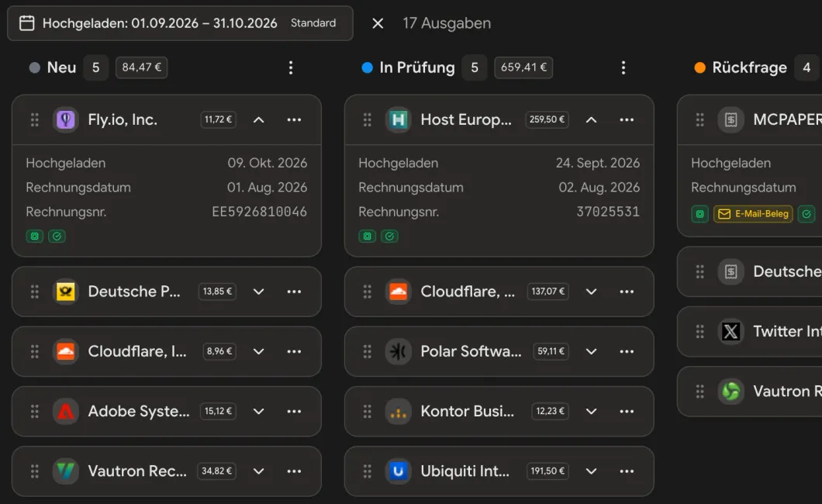Viewport: 822px width, 504px height.
Task: Click the 17 Ausgaben count label
Action: coord(447,23)
